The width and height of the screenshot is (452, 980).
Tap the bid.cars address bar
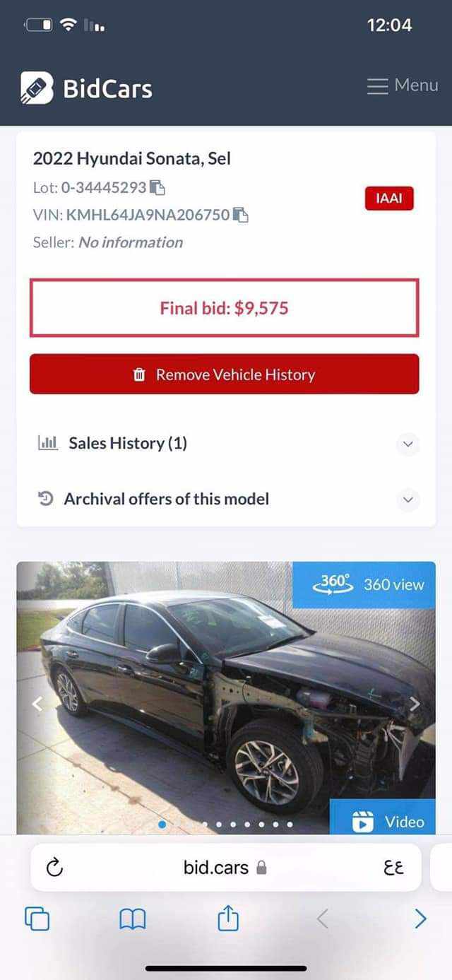pos(226,867)
